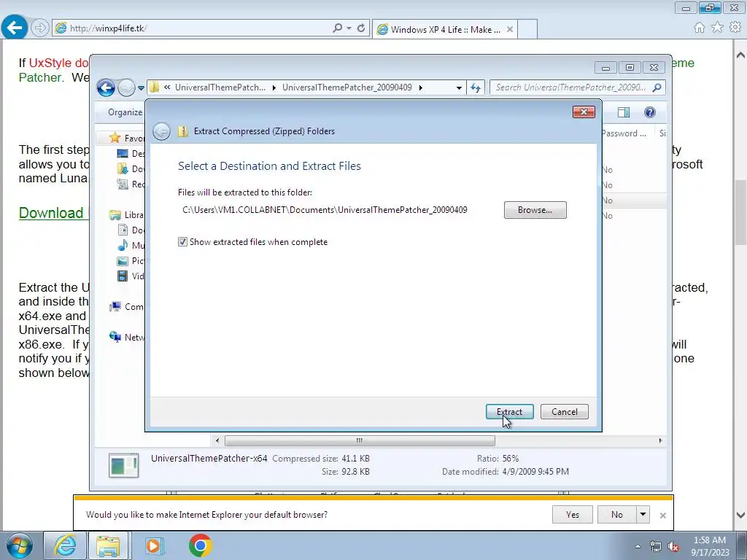Go back in Internet Explorer
747x560 pixels.
coord(15,28)
